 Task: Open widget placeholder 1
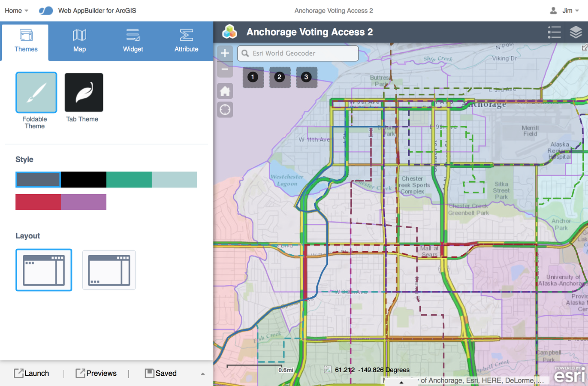click(x=253, y=77)
